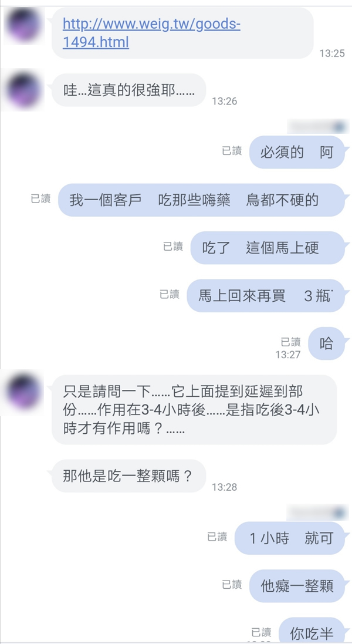Select the 你吃半 message bubble
This screenshot has height=644, width=352.
tap(312, 630)
